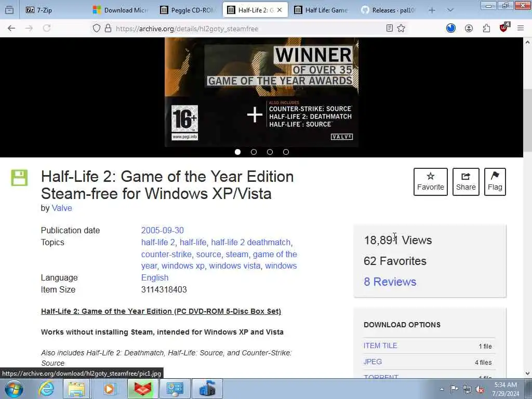Open the English language link
532x399 pixels.
[x=155, y=277]
